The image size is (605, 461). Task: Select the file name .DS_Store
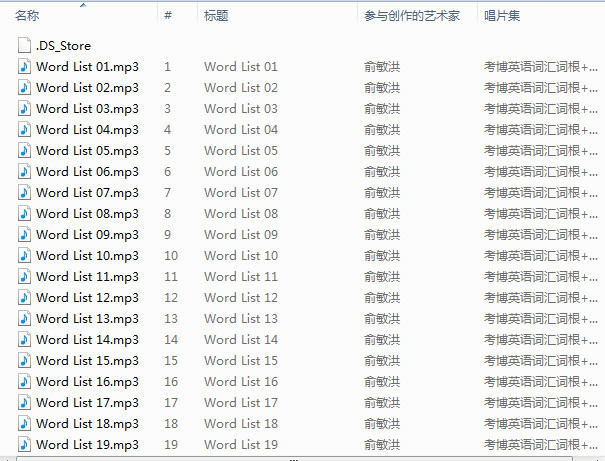(63, 46)
